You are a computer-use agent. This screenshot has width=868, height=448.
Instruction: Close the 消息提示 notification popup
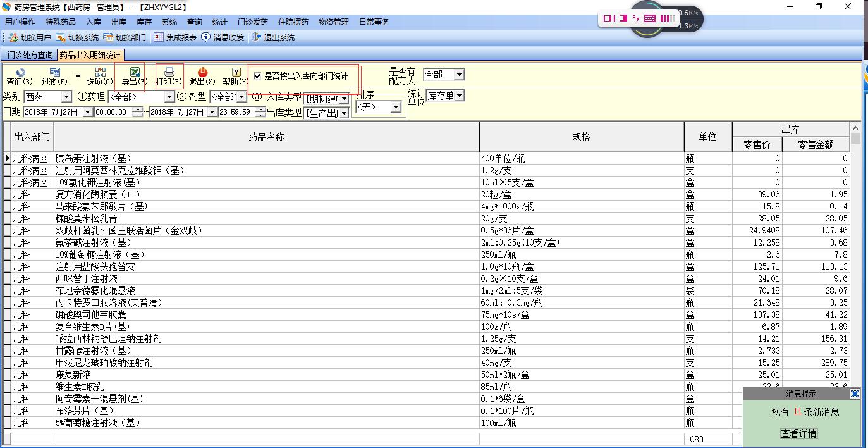click(x=855, y=394)
